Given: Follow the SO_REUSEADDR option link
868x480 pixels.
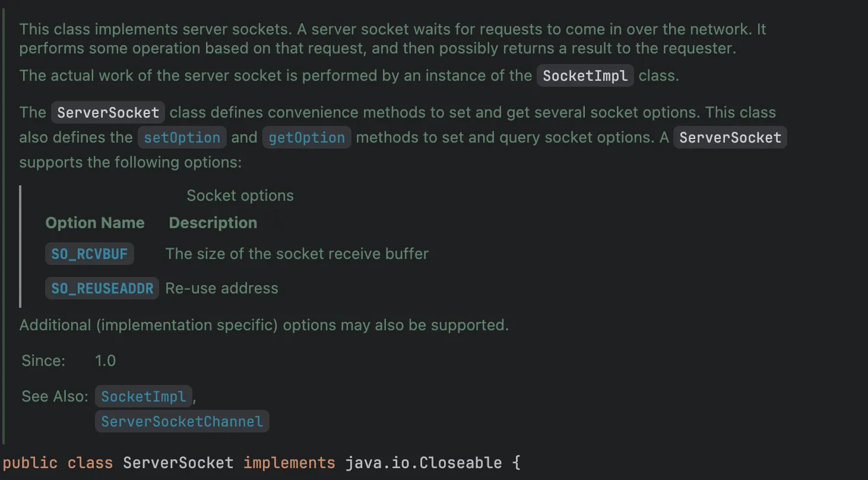Looking at the screenshot, I should point(102,289).
